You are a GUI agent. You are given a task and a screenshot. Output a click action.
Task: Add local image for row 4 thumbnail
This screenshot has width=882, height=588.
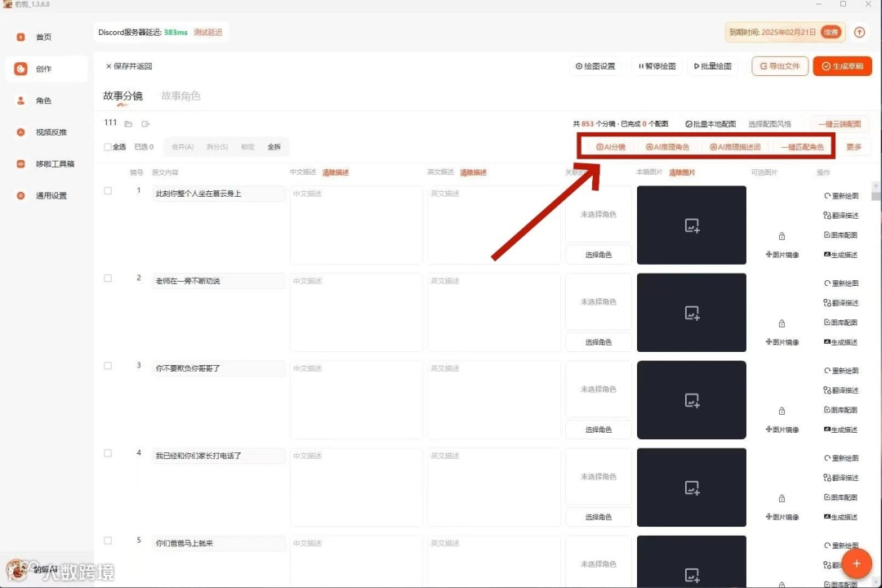tap(692, 488)
